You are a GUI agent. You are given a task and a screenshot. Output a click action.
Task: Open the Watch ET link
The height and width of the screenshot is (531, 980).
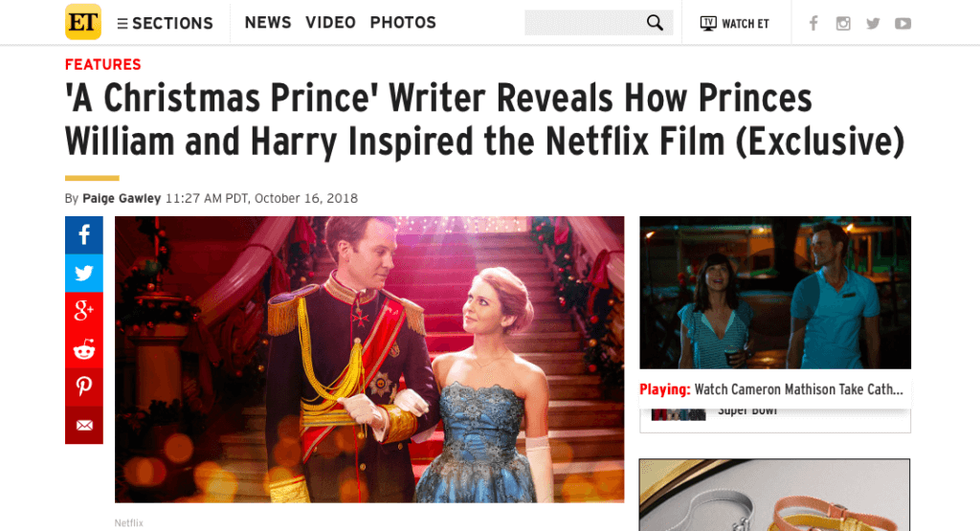click(734, 23)
